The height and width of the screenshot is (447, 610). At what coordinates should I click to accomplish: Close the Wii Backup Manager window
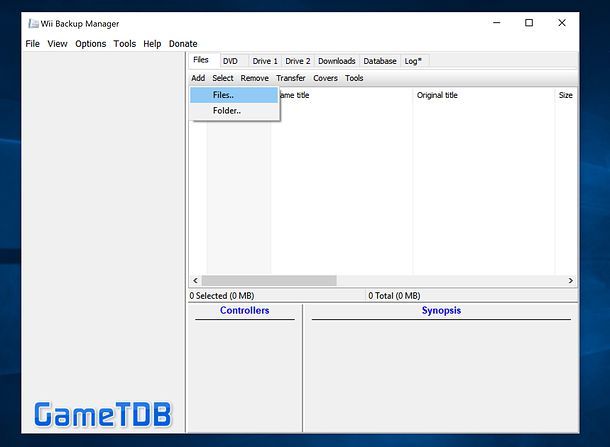562,23
